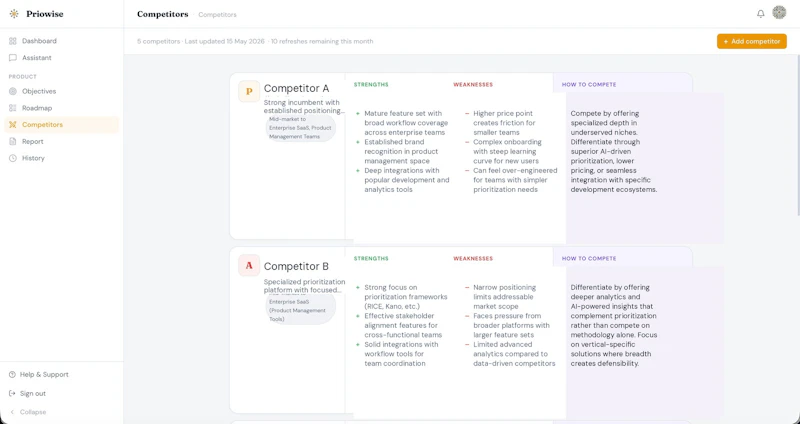Screen dimensions: 800x424
Task: Click the Priowise sun logo icon
Action: pos(14,14)
